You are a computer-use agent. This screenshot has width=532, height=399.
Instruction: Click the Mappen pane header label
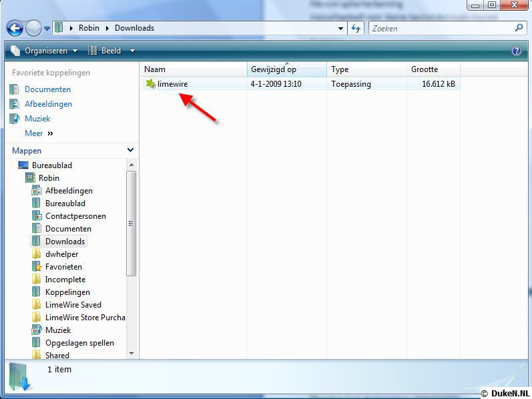(x=27, y=151)
